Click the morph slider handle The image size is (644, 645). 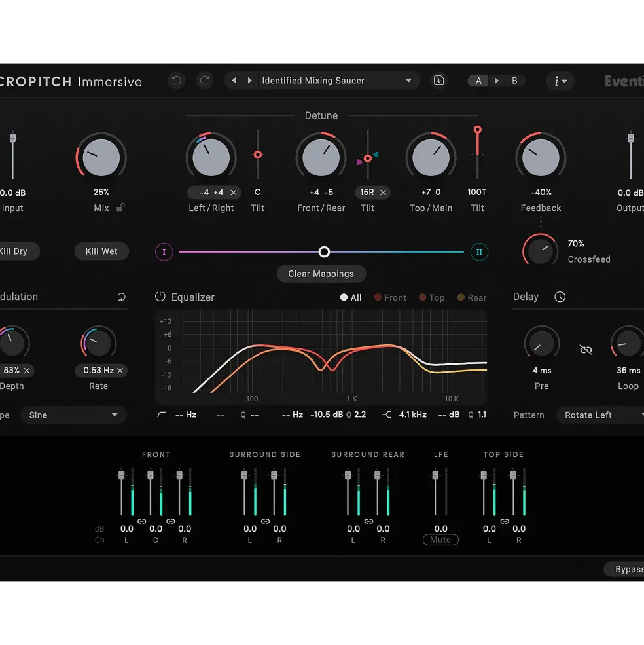pyautogui.click(x=324, y=251)
